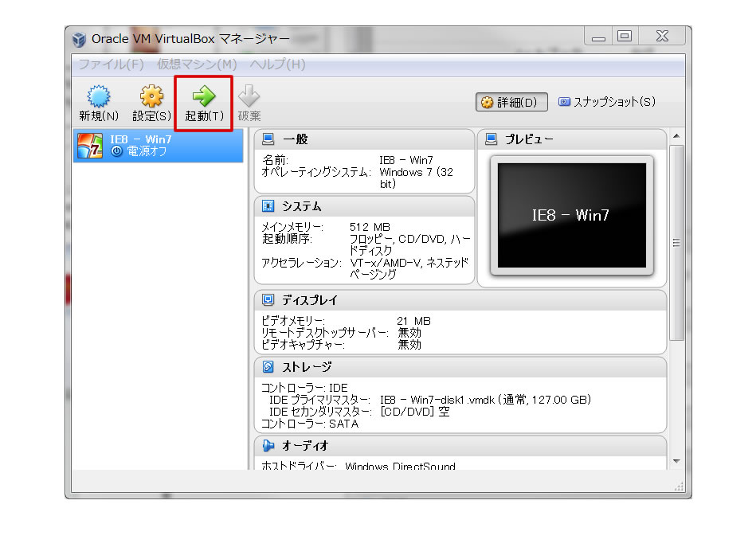756x555 pixels.
Task: Close the VirtualBox Manager window
Action: 662,36
